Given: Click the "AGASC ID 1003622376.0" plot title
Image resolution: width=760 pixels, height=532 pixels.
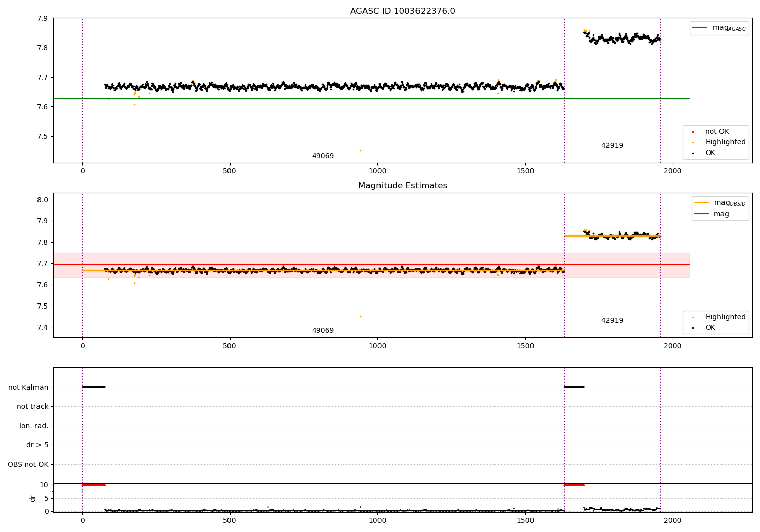Looking at the screenshot, I should (x=402, y=11).
